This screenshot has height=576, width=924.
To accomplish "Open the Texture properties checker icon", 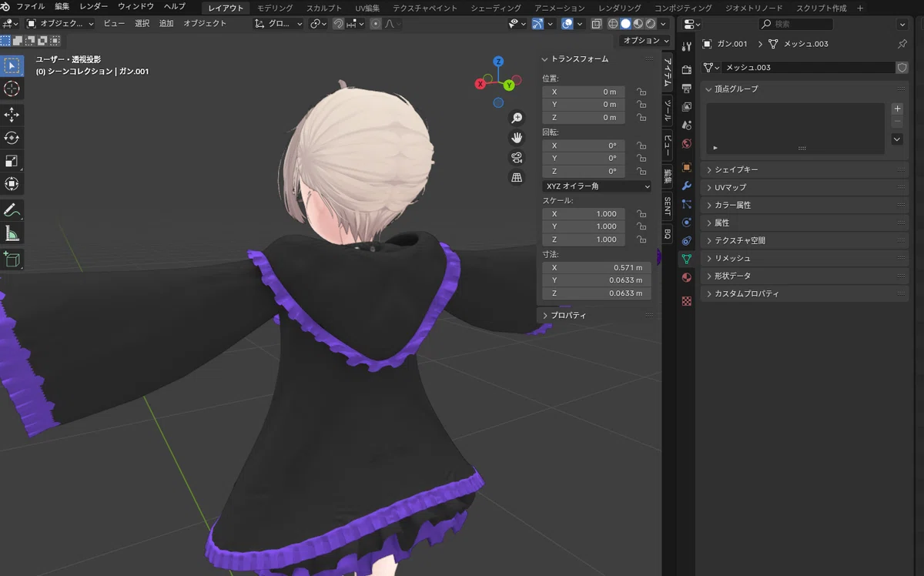I will 687,301.
